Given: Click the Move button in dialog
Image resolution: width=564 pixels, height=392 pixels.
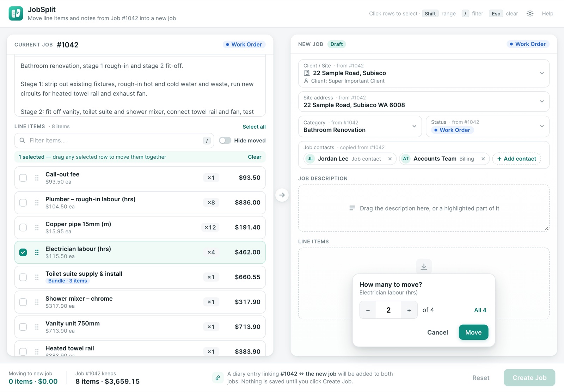Looking at the screenshot, I should [473, 332].
